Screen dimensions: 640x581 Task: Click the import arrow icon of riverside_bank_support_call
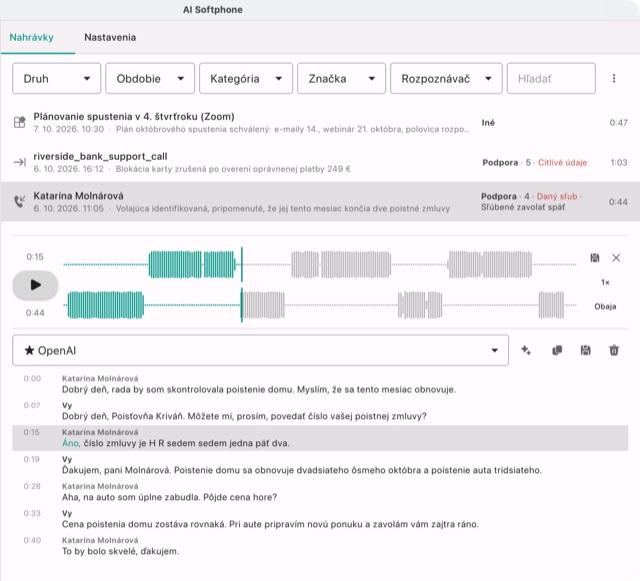19,162
